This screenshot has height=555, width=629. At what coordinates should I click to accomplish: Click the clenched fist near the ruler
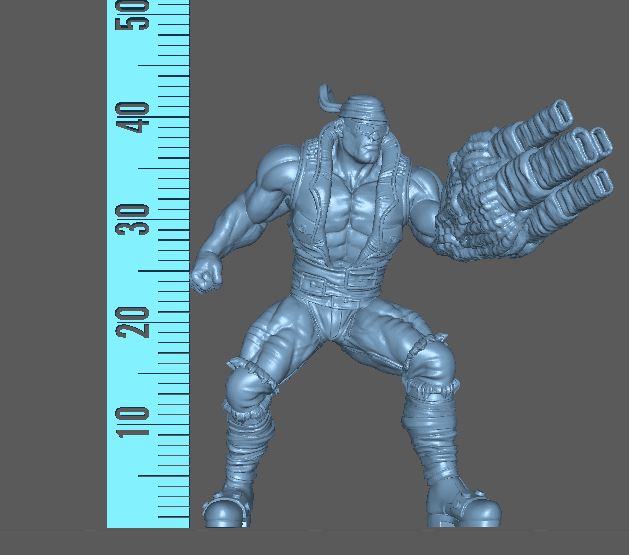click(208, 273)
